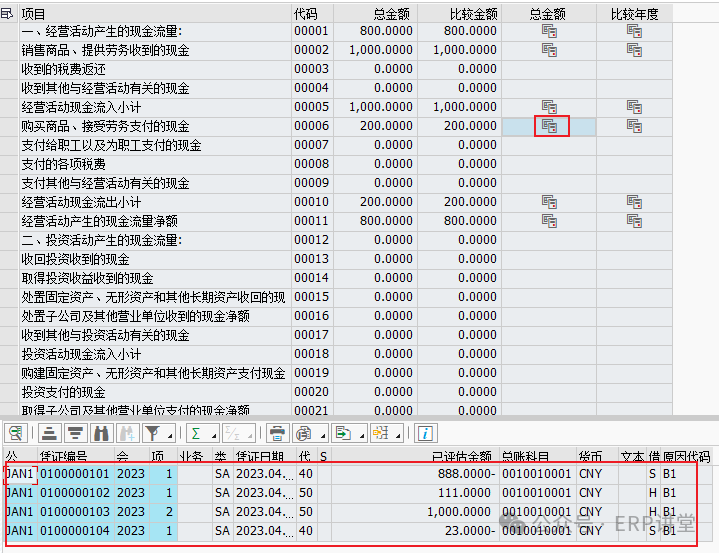Open total amount detail for row 00011
The image size is (719, 553).
pyautogui.click(x=550, y=221)
